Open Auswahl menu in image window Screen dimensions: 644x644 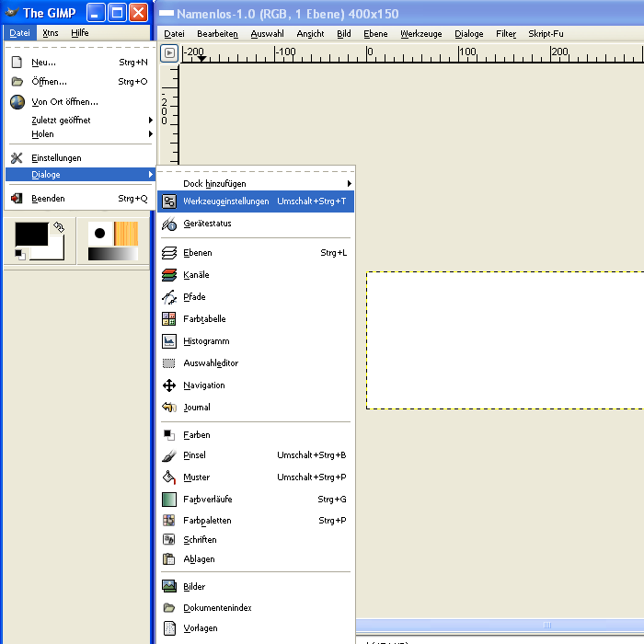pos(267,34)
